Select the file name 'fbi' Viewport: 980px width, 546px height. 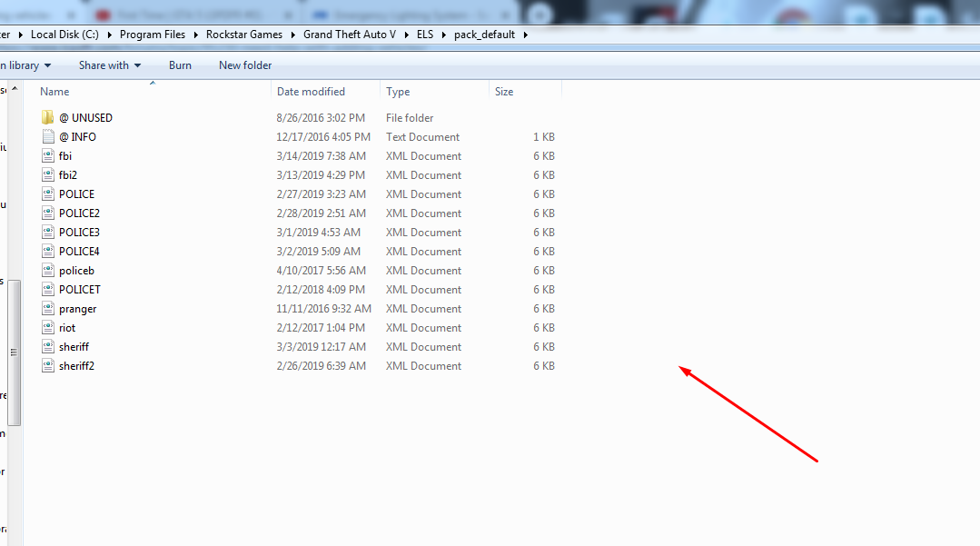65,155
